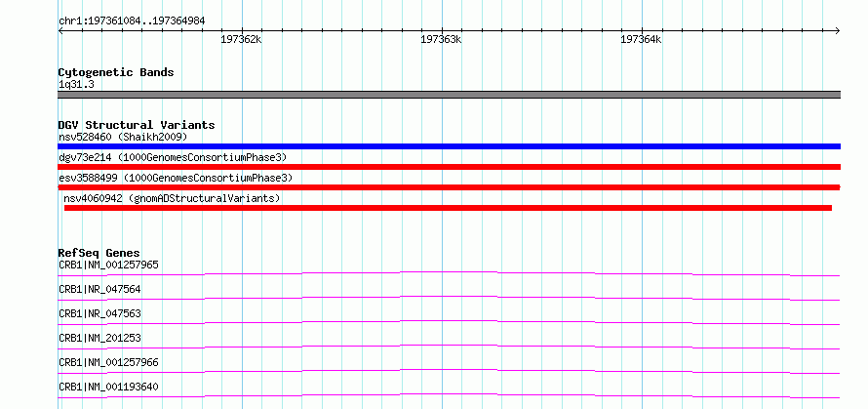Select the CRB1|NM_001257965 magenta gene line
This screenshot has width=868, height=409.
(449, 273)
